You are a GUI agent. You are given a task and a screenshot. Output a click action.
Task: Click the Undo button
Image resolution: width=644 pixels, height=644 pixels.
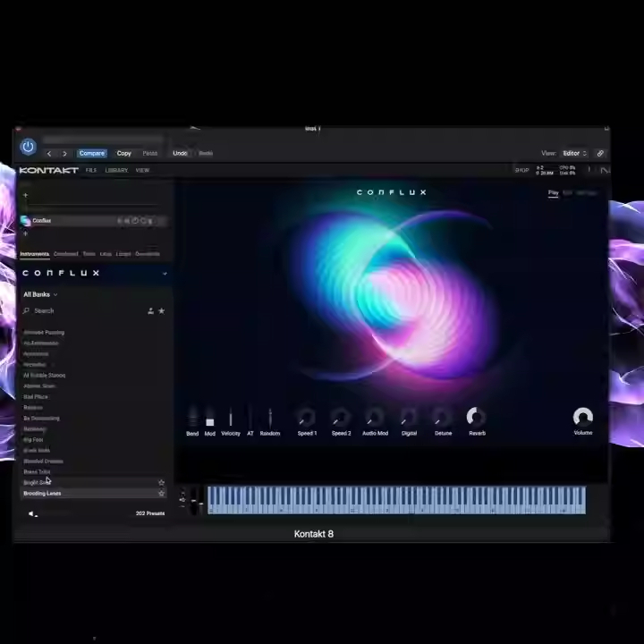tap(180, 153)
